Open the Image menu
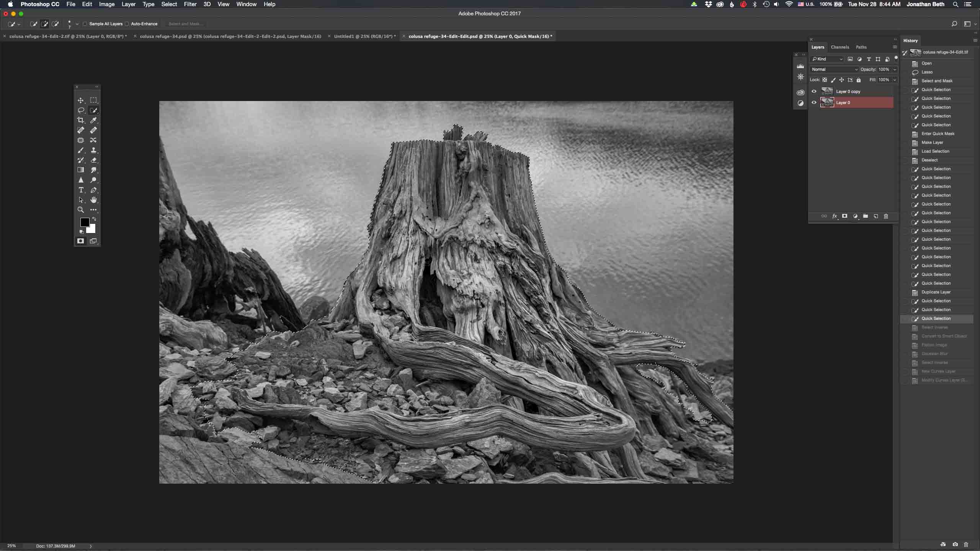Image resolution: width=980 pixels, height=551 pixels. (x=107, y=4)
